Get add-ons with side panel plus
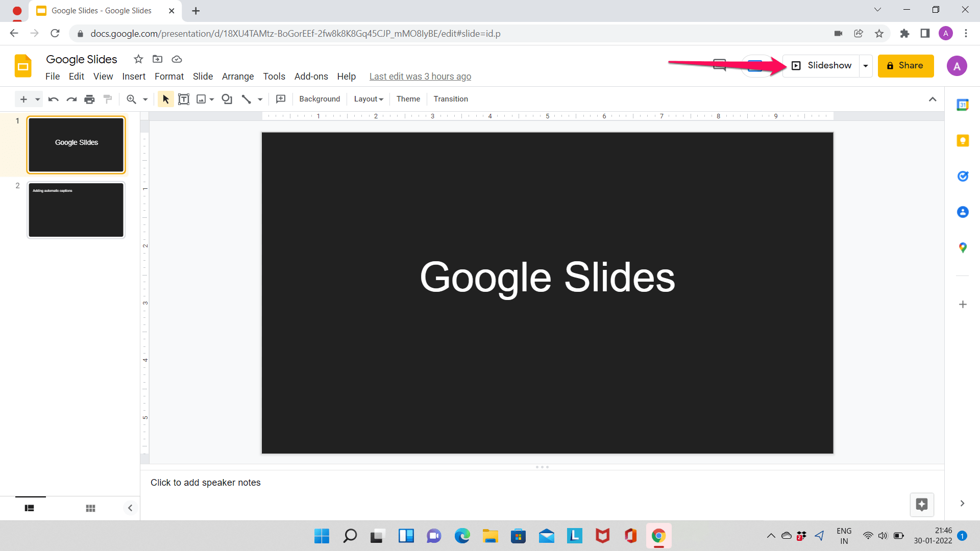This screenshot has height=551, width=980. click(x=963, y=305)
